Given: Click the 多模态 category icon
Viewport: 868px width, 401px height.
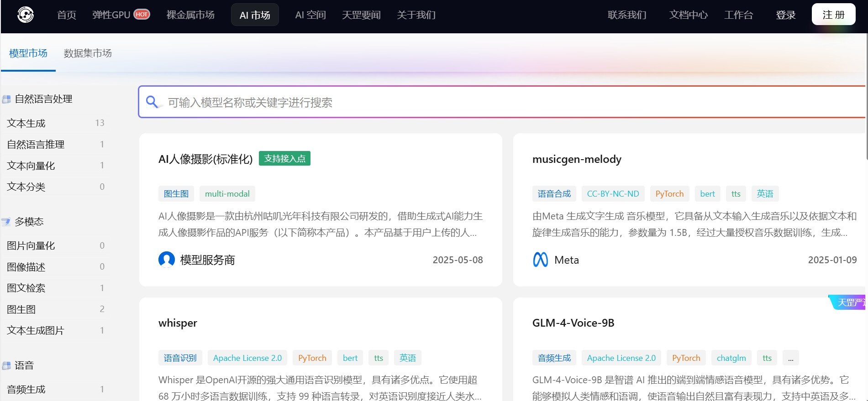Looking at the screenshot, I should (x=6, y=222).
